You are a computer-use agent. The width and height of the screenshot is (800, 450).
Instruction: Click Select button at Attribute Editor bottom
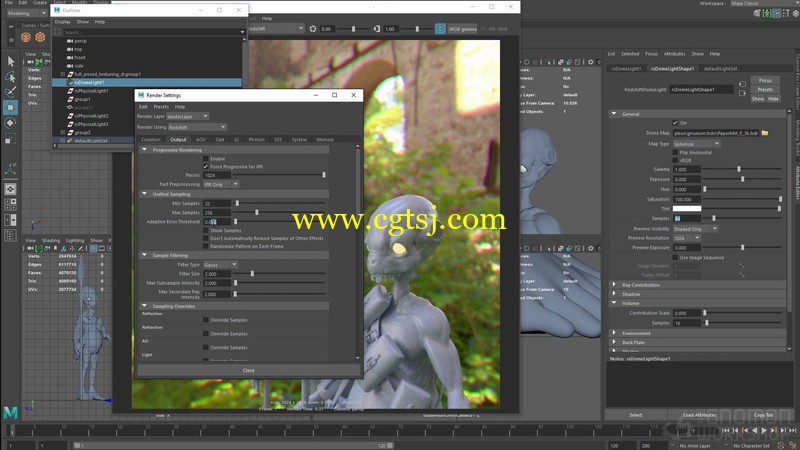(636, 415)
